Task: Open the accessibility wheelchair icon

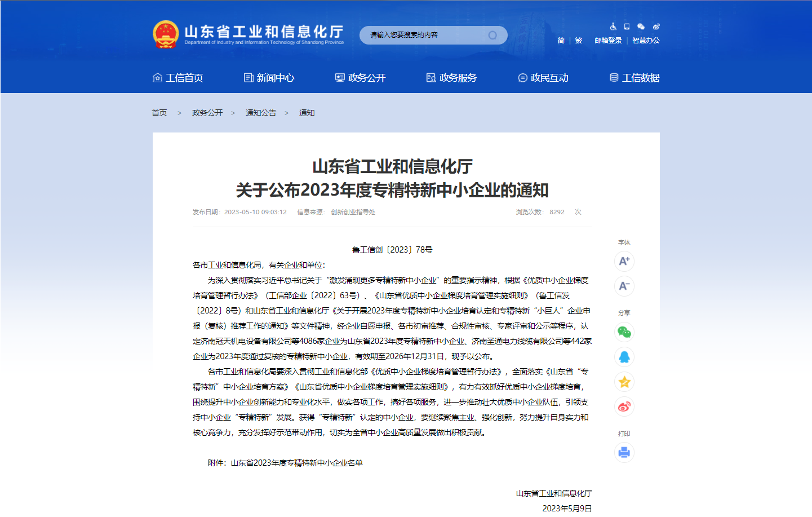Action: click(613, 26)
